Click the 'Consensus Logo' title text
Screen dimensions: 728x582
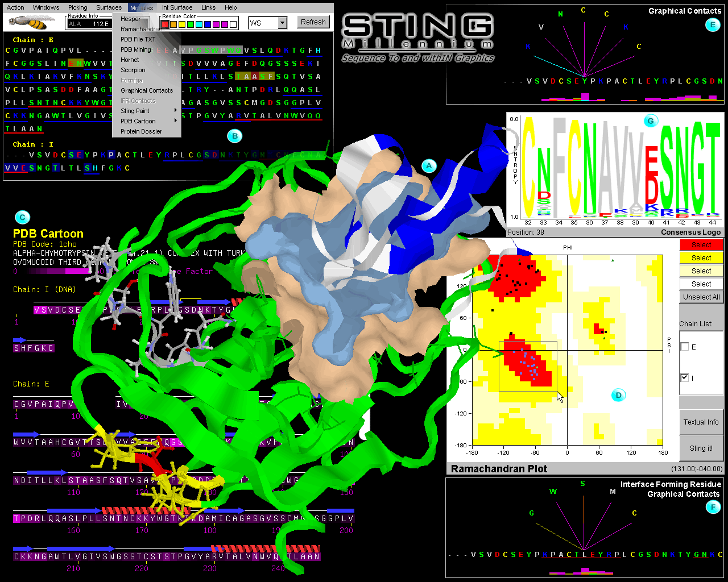pyautogui.click(x=690, y=232)
